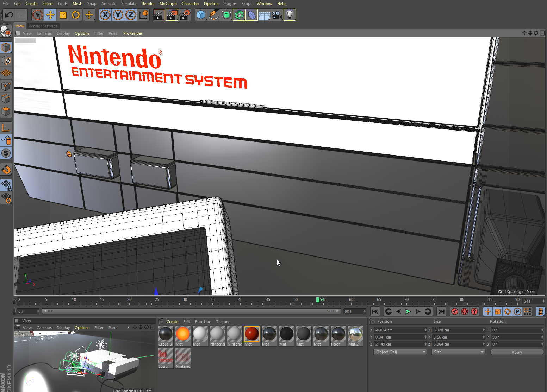Select the Live Selection arrow tool
This screenshot has width=547, height=392.
[38, 15]
